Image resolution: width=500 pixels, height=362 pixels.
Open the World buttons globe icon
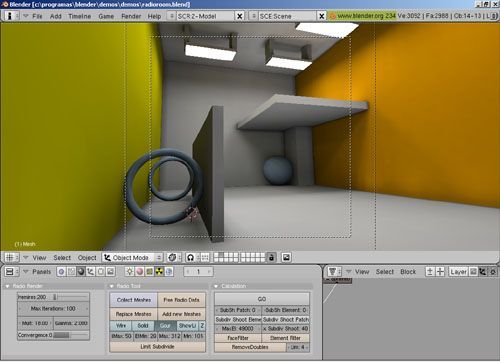click(x=169, y=272)
